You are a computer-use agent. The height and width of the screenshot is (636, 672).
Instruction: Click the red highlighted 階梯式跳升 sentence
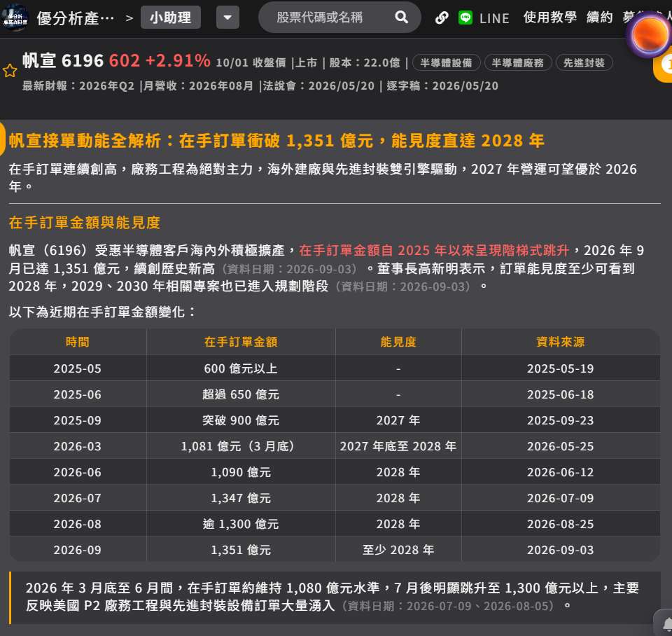434,251
